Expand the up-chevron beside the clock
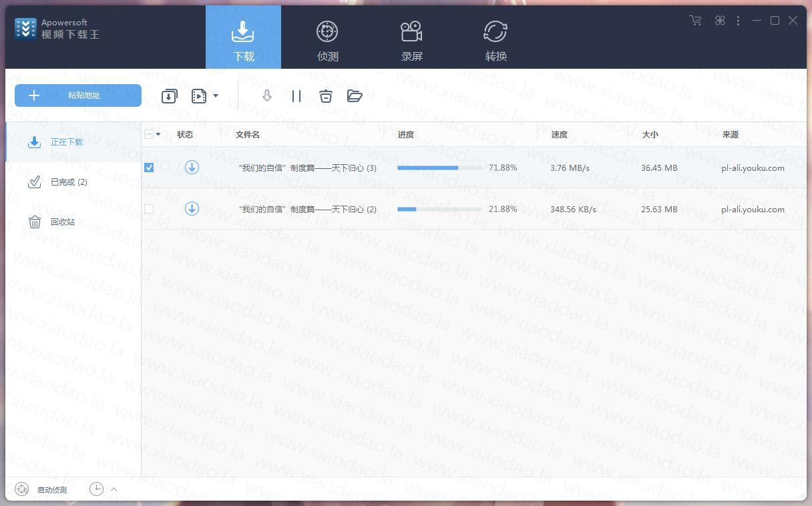The height and width of the screenshot is (506, 812). coord(114,489)
